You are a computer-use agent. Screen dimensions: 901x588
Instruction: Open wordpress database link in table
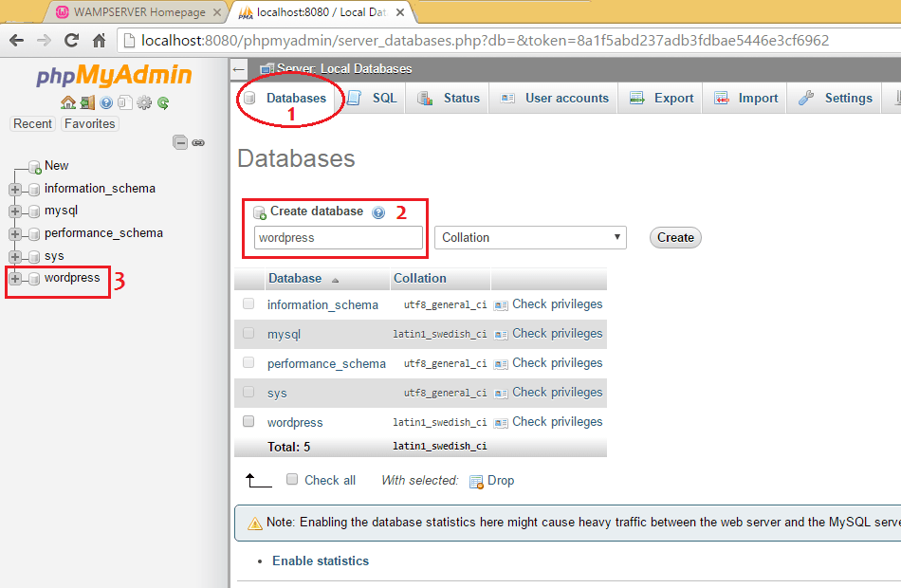[295, 422]
